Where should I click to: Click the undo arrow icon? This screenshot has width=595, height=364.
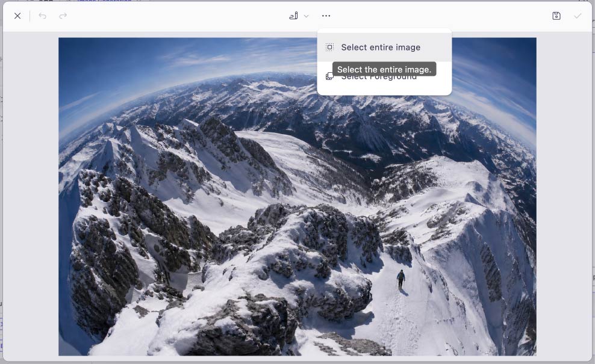click(43, 16)
